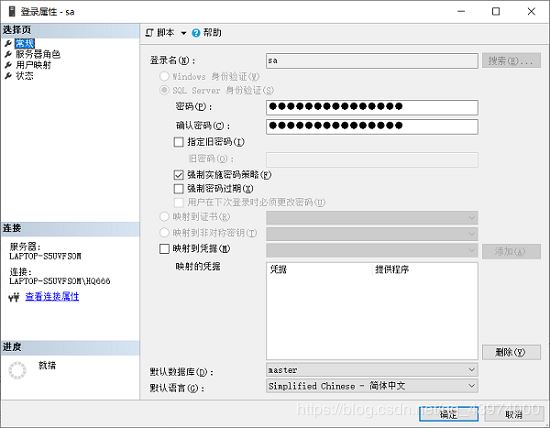Viewport: 550px width, 428px height.
Task: Click the 搜索 button next to login name
Action: pos(511,61)
